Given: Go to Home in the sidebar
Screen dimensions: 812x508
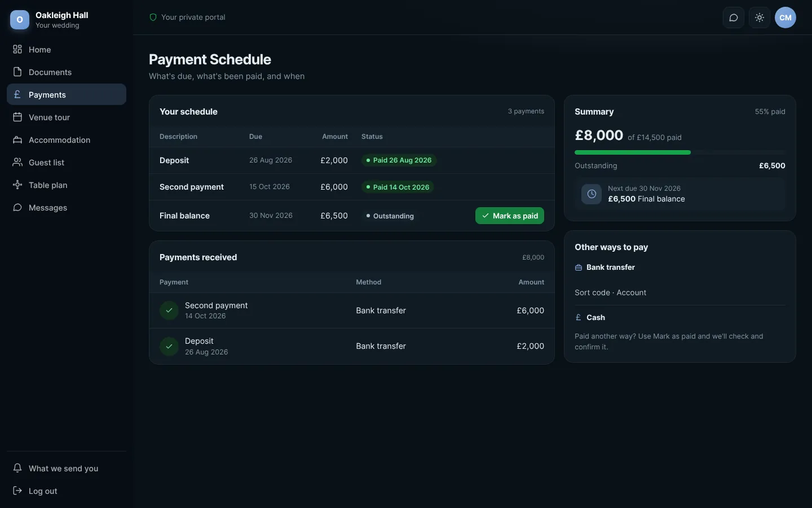Looking at the screenshot, I should pyautogui.click(x=67, y=50).
